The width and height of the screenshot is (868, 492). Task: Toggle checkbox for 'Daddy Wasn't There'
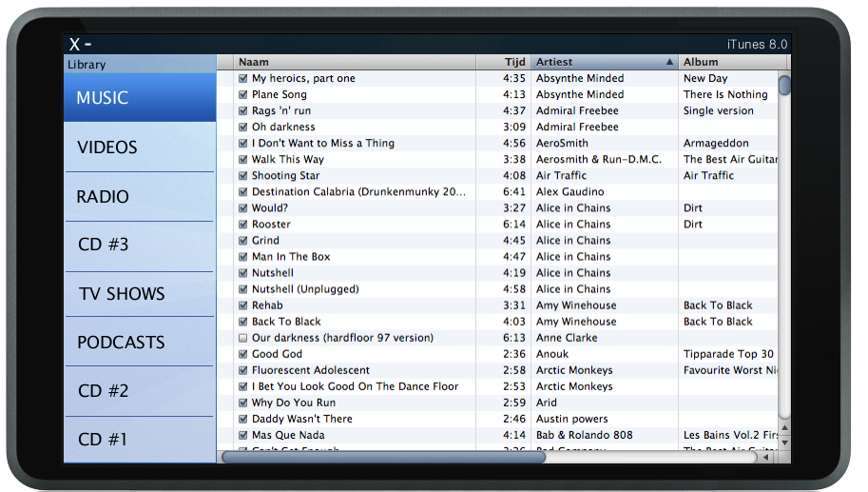(243, 419)
